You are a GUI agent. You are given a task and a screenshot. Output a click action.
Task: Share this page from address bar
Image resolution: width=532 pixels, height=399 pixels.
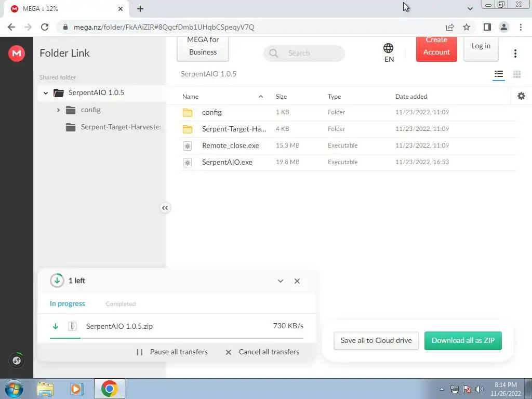(450, 27)
